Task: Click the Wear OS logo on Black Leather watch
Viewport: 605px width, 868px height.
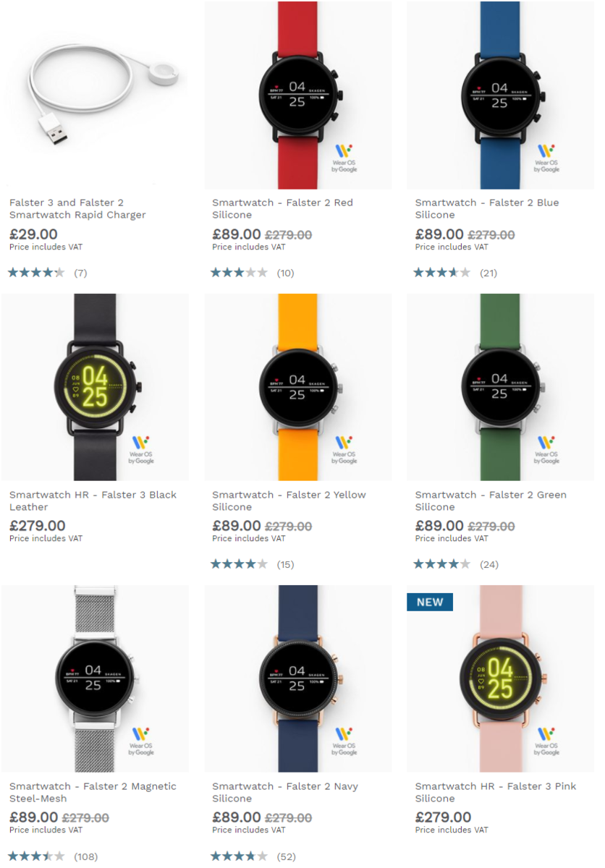Action: 142,450
